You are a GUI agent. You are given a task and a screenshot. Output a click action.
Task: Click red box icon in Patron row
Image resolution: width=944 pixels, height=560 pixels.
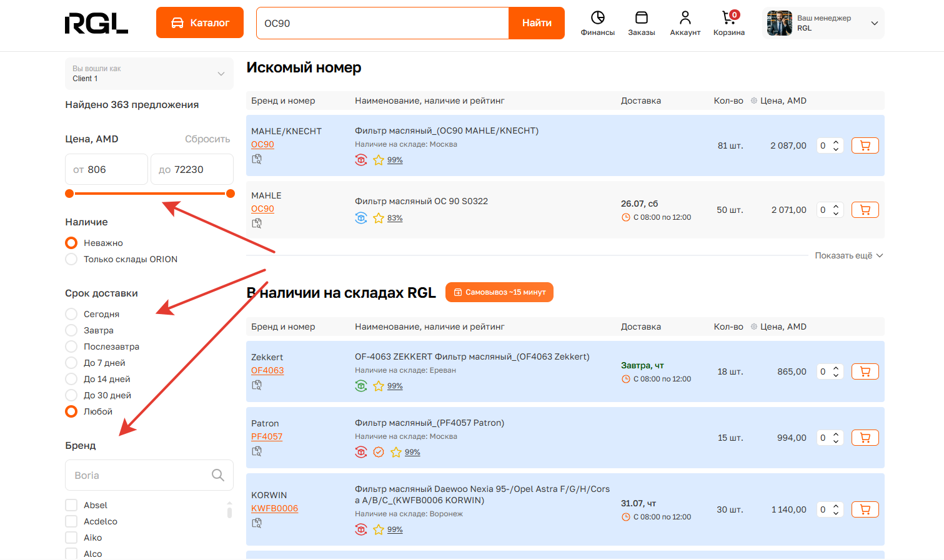[361, 452]
